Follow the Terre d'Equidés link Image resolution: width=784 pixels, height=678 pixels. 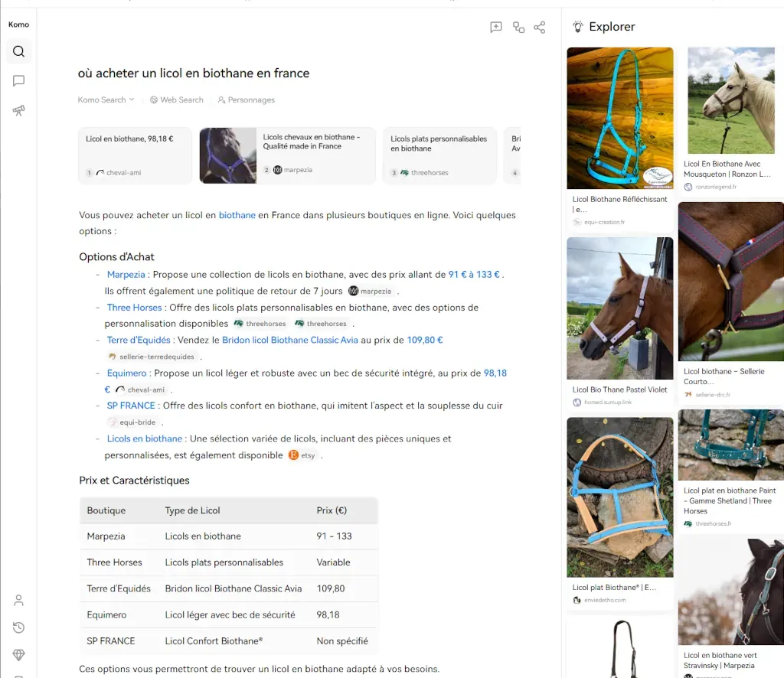coord(139,341)
